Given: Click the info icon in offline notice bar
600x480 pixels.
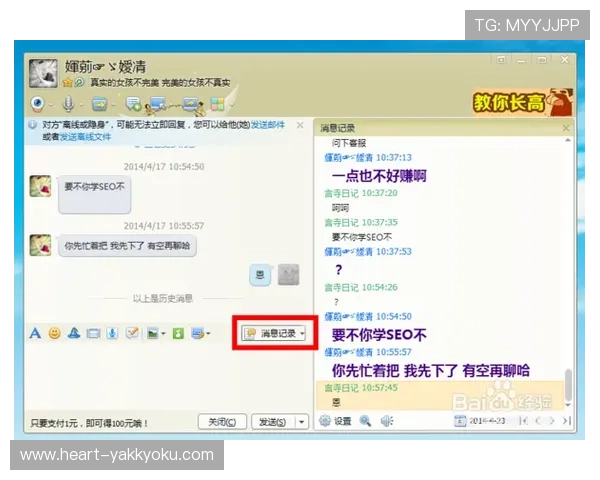Looking at the screenshot, I should [33, 124].
